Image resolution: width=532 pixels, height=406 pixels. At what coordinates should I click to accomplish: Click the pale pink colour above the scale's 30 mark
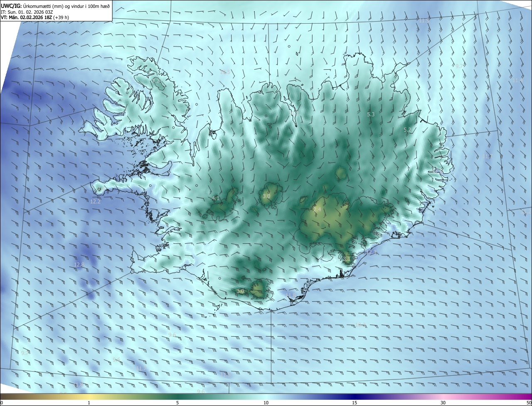[x=443, y=396]
